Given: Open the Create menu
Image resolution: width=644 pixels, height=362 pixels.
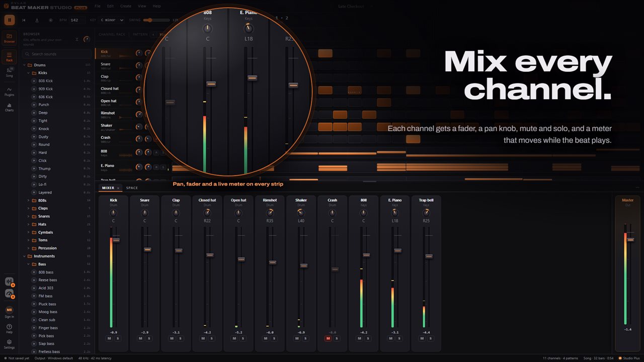Looking at the screenshot, I should 126,6.
